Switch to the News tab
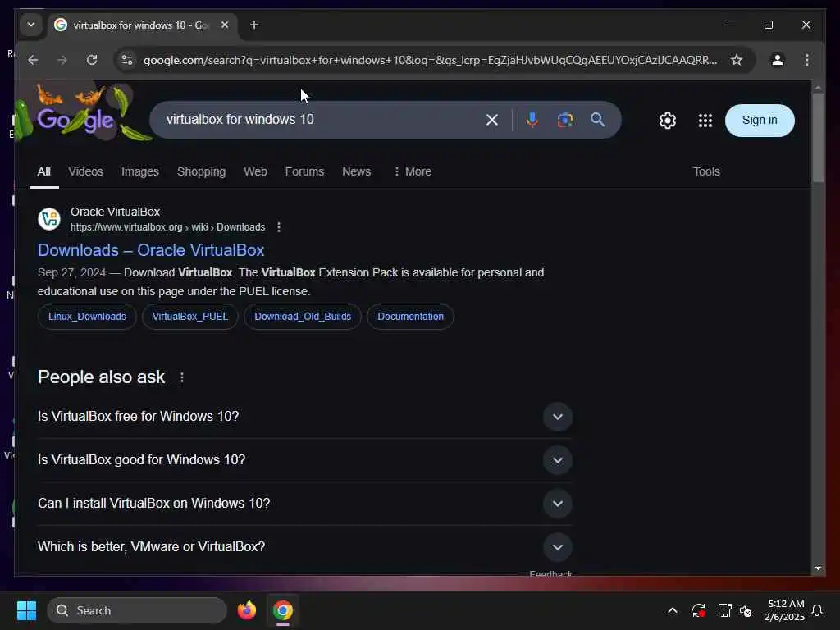The height and width of the screenshot is (630, 840). point(356,171)
